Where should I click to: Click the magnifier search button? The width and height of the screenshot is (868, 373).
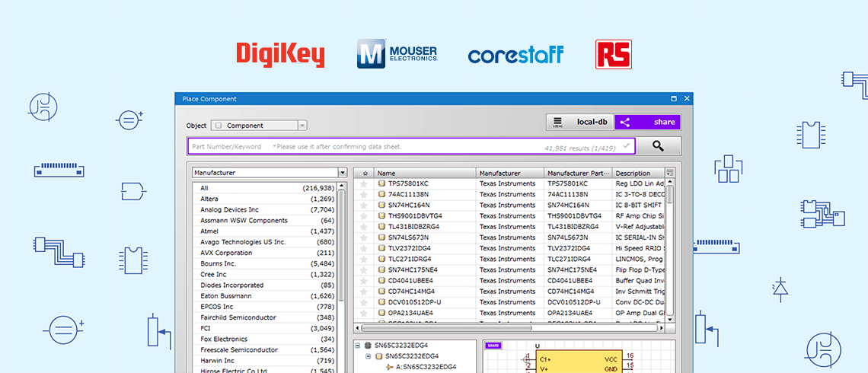[x=658, y=146]
